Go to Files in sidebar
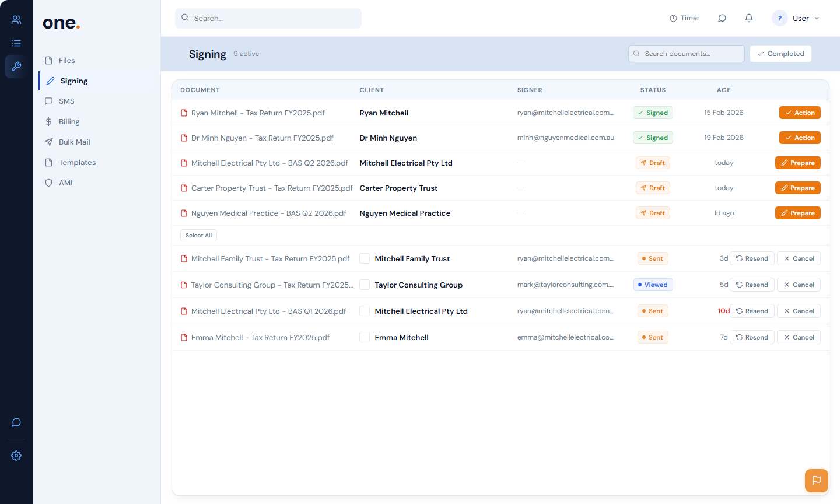 [97, 61]
